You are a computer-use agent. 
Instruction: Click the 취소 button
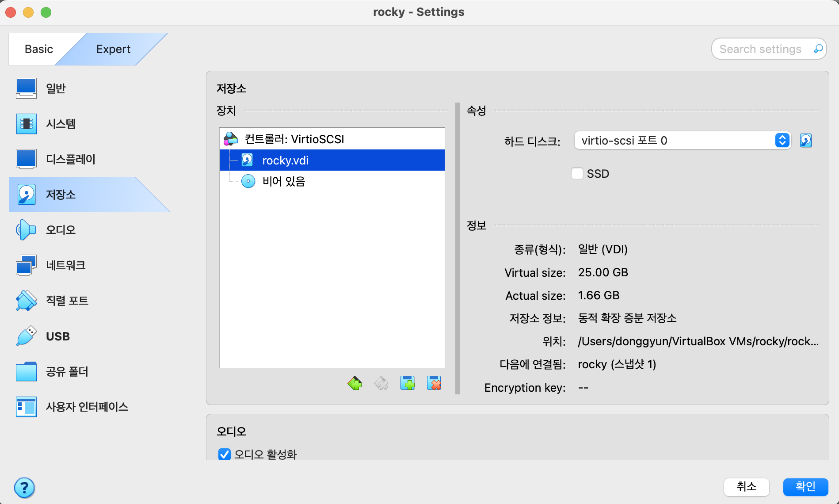746,487
